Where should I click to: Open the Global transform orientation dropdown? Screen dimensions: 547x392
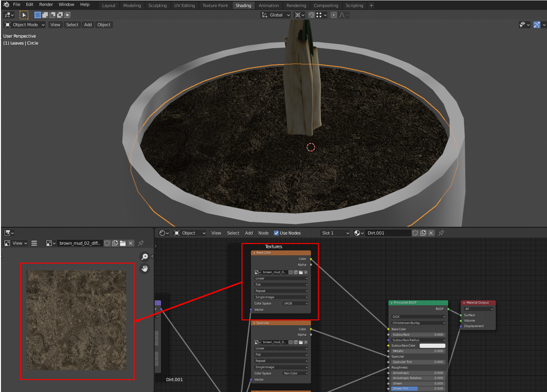(x=275, y=15)
